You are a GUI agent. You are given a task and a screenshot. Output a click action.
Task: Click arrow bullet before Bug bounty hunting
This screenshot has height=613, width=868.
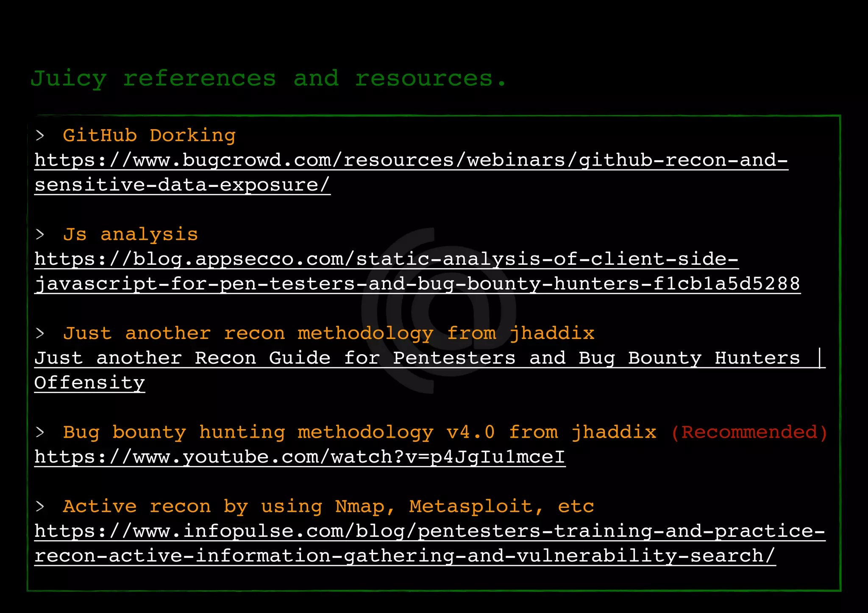pyautogui.click(x=40, y=433)
